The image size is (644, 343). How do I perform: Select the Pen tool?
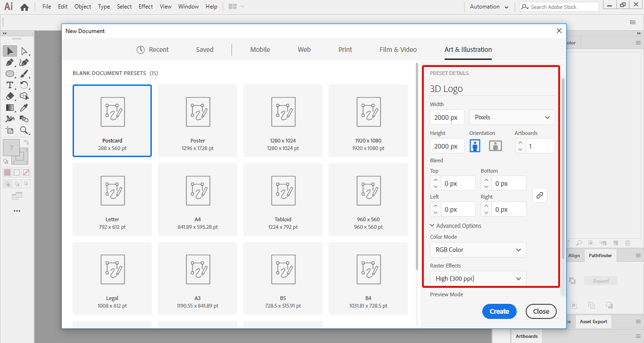(10, 63)
